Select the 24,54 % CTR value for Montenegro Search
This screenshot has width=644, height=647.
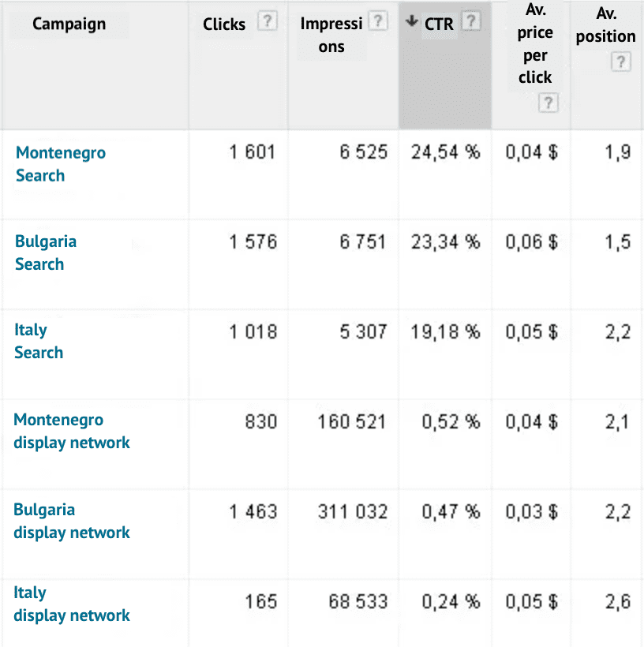point(444,152)
